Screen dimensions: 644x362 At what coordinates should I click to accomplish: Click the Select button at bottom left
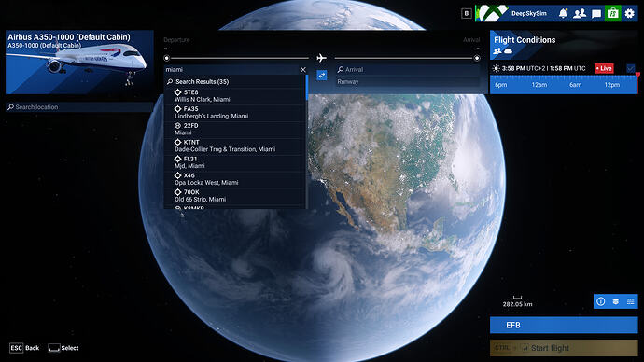click(63, 348)
